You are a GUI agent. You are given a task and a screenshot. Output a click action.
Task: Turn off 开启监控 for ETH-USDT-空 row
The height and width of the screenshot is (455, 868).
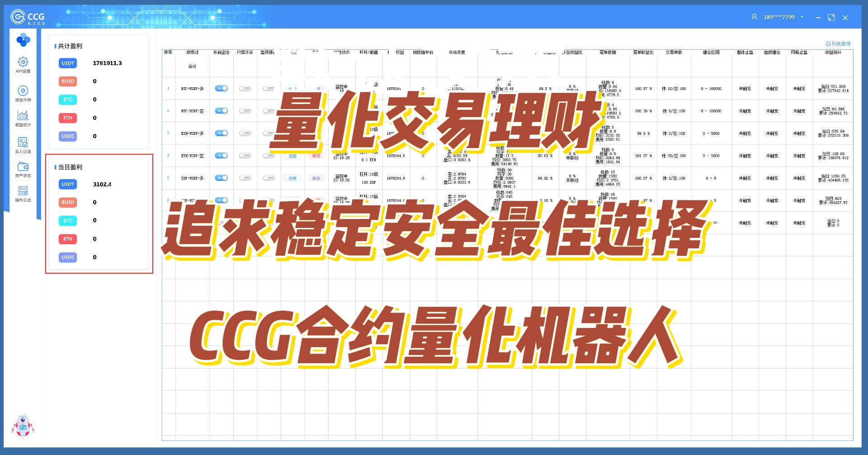coord(221,156)
